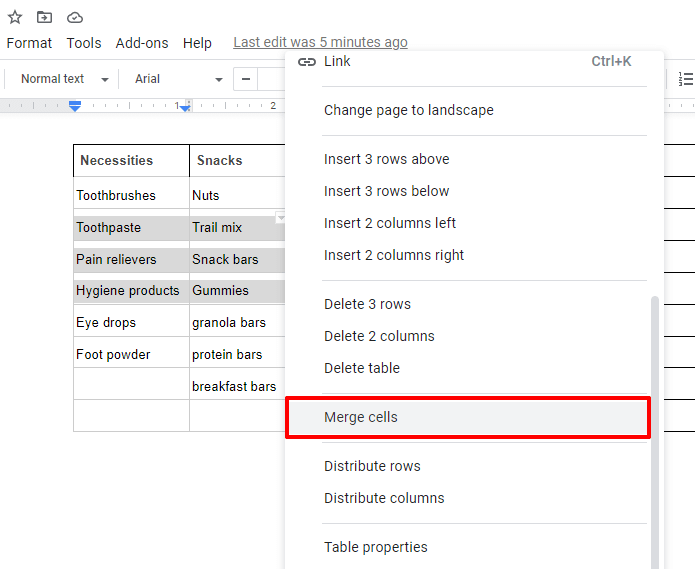Click the context menu scrollbar
The width and height of the screenshot is (695, 569).
[x=655, y=433]
